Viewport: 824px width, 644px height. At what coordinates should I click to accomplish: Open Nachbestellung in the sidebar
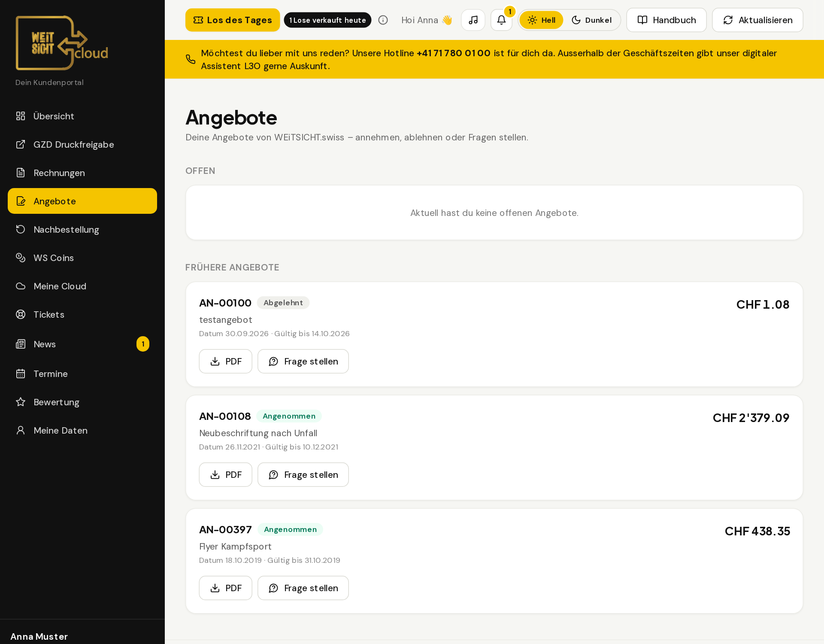click(82, 229)
